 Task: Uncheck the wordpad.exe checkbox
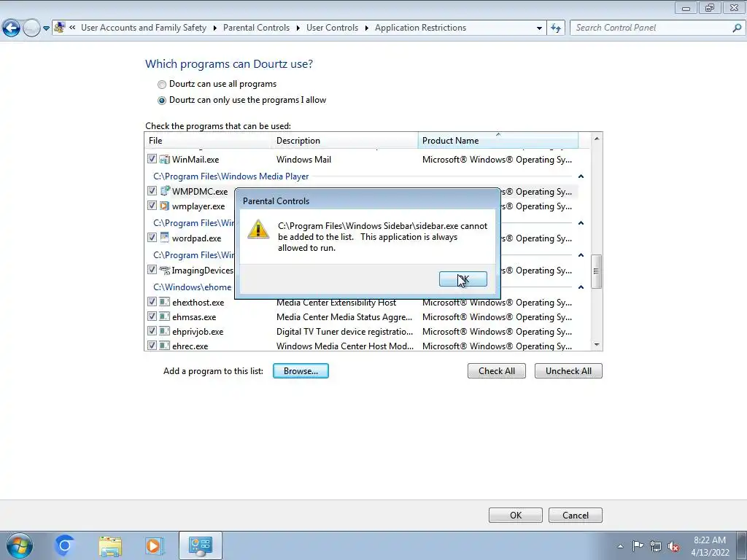(x=152, y=237)
